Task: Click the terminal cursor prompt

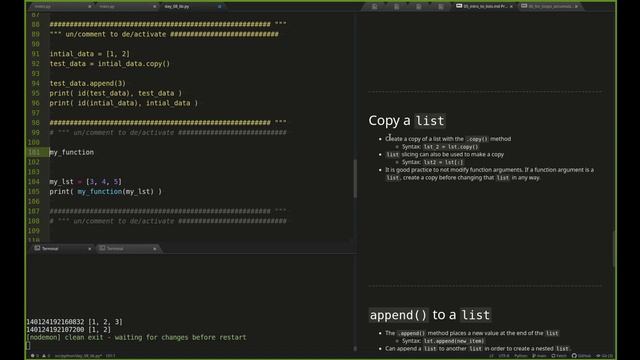Action: click(x=28, y=345)
